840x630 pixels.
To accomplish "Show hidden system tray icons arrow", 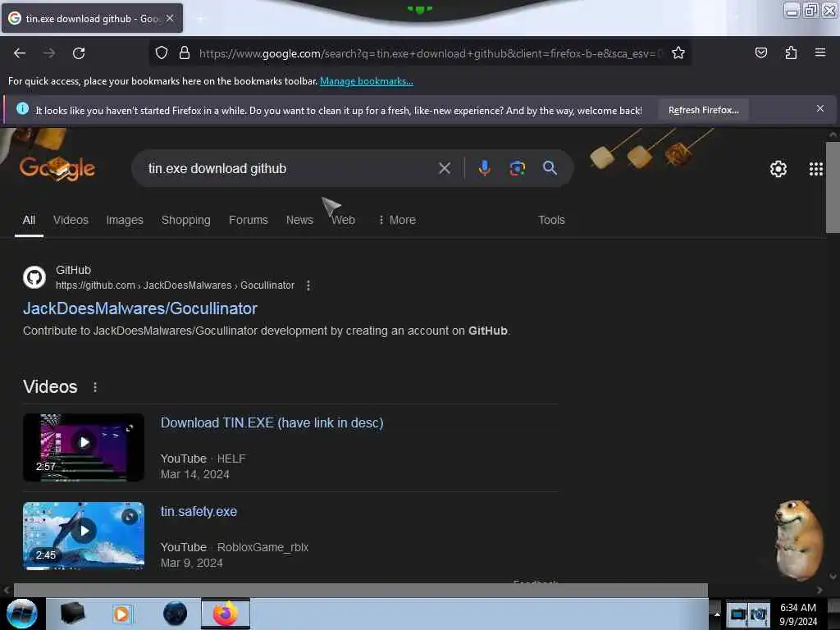I will coord(717,614).
